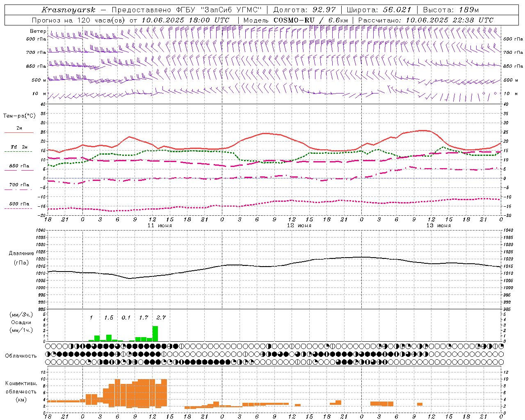525x420 pixels.
Task: Click the Широта: 56.021 value
Action: (x=379, y=10)
